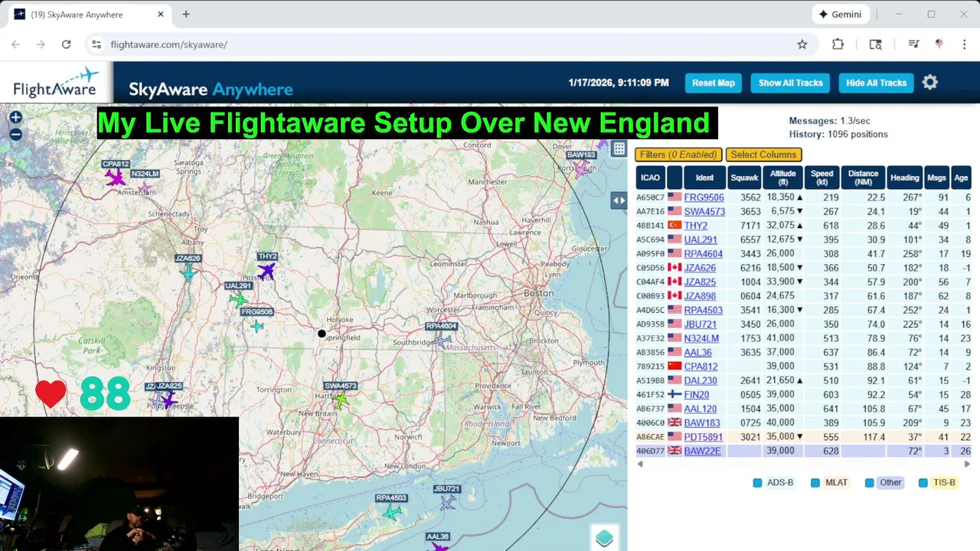This screenshot has width=980, height=551.
Task: Select the BAW183 aircraft on map
Action: point(583,168)
